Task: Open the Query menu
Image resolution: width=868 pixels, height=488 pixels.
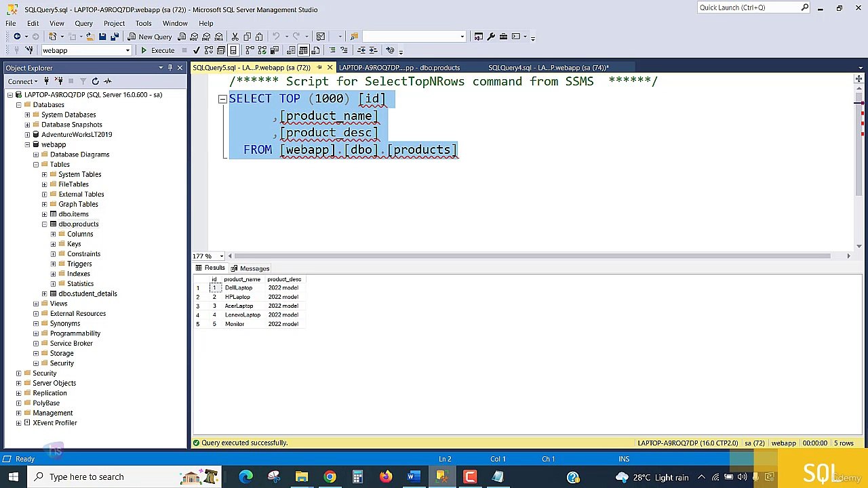Action: coord(83,23)
